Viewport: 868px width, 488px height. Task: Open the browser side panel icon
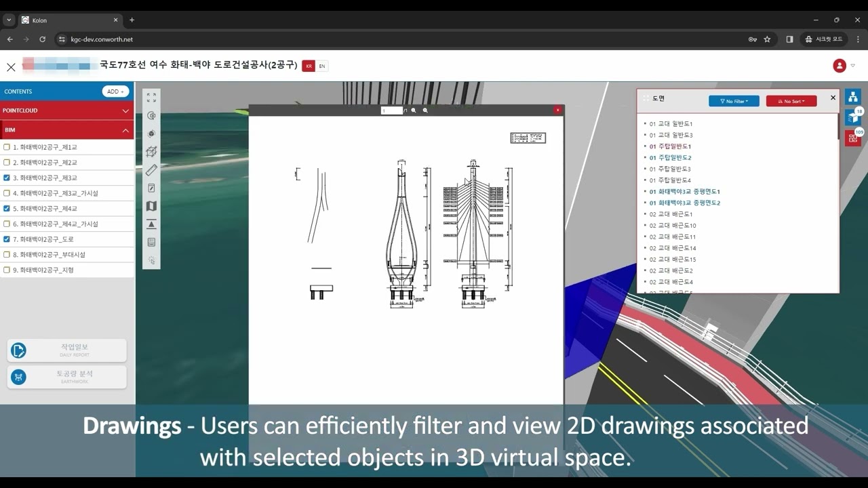789,39
